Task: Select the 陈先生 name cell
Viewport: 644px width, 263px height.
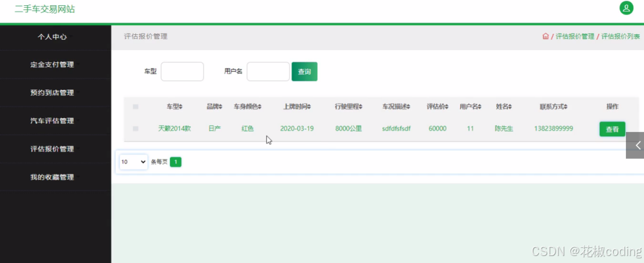Action: [x=504, y=129]
